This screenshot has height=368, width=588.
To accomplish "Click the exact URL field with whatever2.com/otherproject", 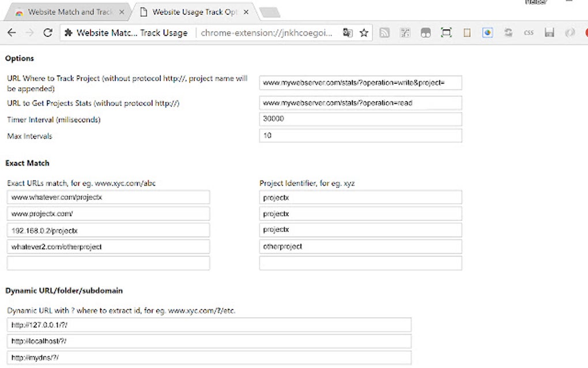I will (x=108, y=246).
